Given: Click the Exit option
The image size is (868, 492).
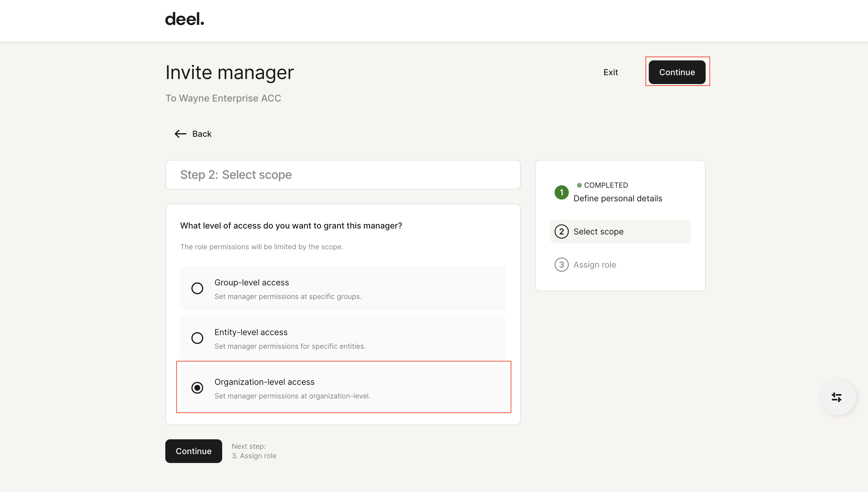Looking at the screenshot, I should click(610, 72).
